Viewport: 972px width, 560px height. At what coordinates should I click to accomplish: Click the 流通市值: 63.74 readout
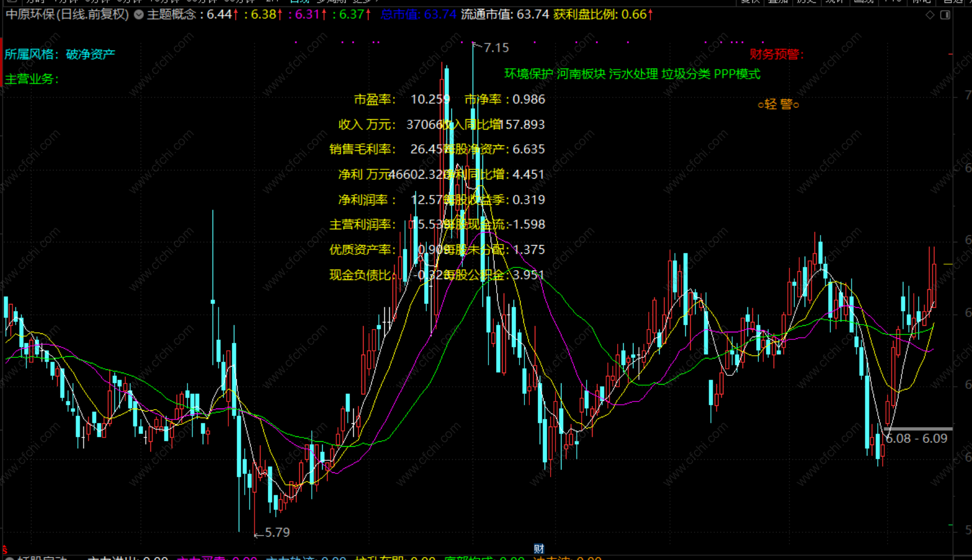pos(505,14)
